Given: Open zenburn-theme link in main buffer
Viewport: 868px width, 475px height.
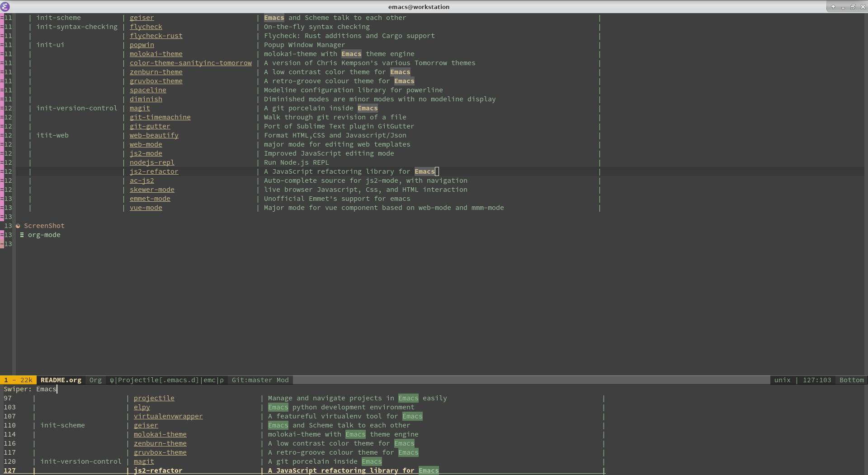Looking at the screenshot, I should coord(156,72).
